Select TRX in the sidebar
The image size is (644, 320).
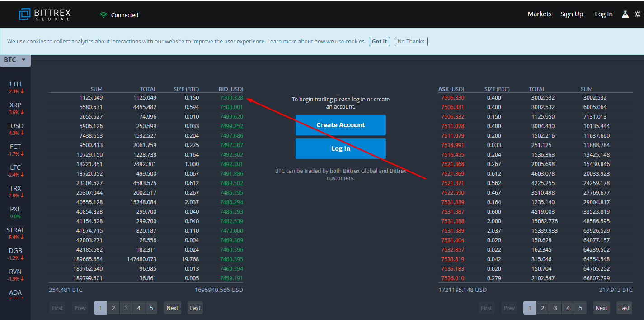pos(15,191)
